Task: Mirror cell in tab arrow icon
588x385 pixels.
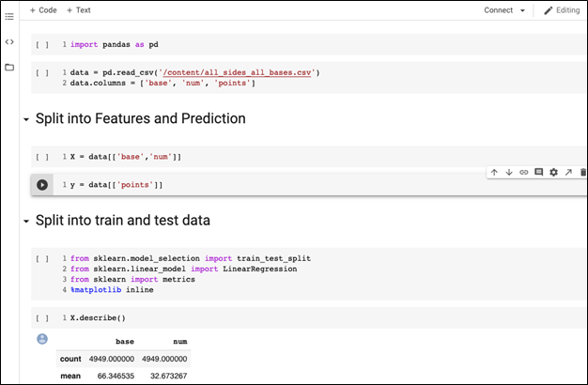Action: pyautogui.click(x=568, y=172)
